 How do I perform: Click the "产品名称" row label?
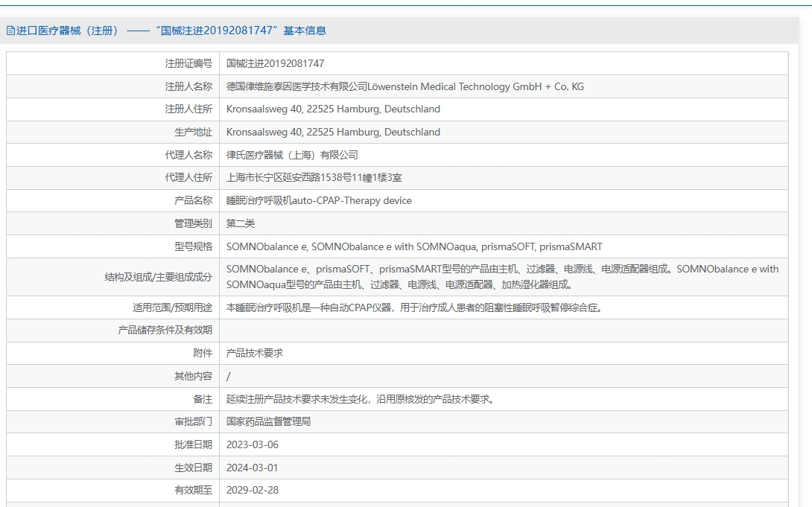coord(193,200)
